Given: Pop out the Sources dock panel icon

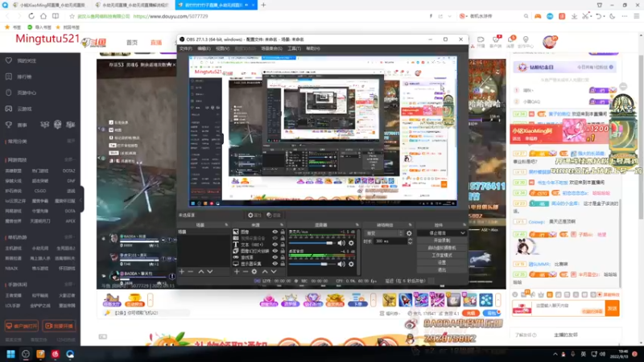Looking at the screenshot, I should [282, 225].
